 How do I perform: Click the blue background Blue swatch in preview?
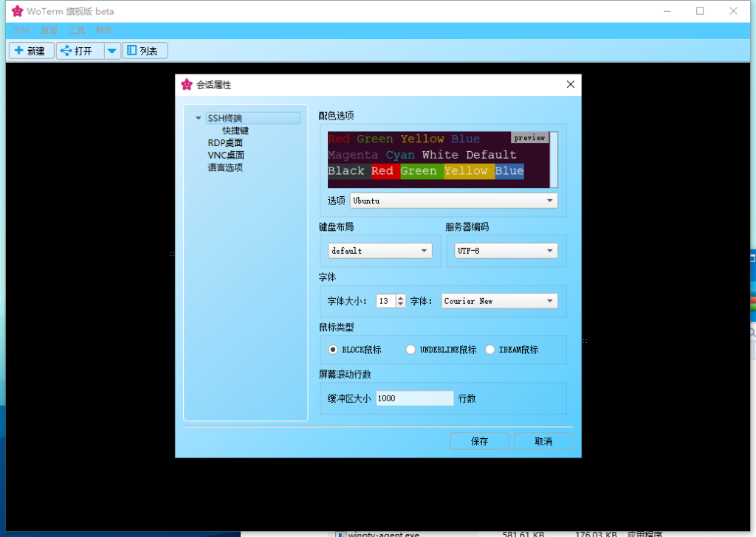[x=509, y=171]
